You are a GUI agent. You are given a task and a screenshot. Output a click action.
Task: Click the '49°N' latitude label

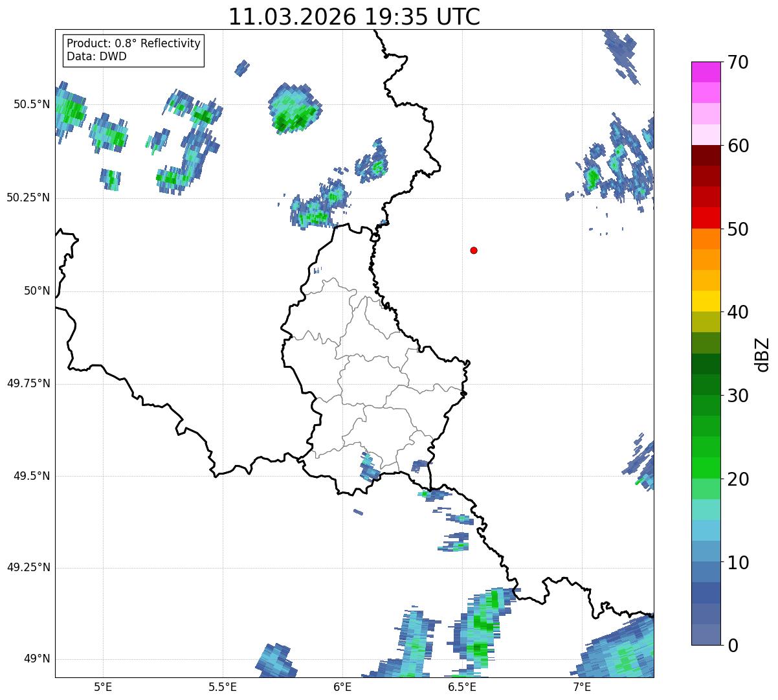pyautogui.click(x=37, y=659)
